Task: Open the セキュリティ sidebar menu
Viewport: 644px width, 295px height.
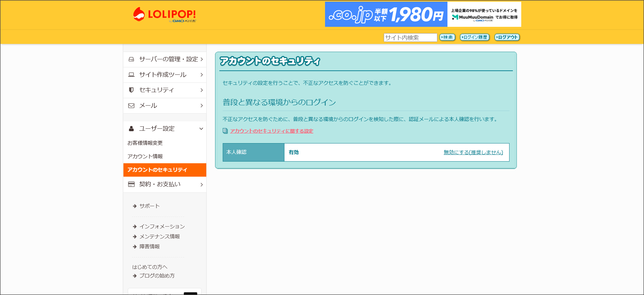Action: click(x=165, y=90)
